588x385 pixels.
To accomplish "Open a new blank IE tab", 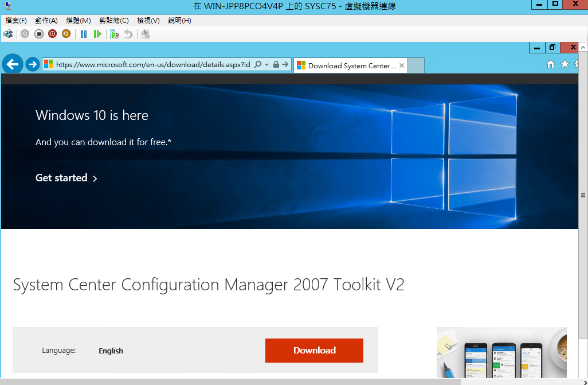I will pyautogui.click(x=416, y=65).
